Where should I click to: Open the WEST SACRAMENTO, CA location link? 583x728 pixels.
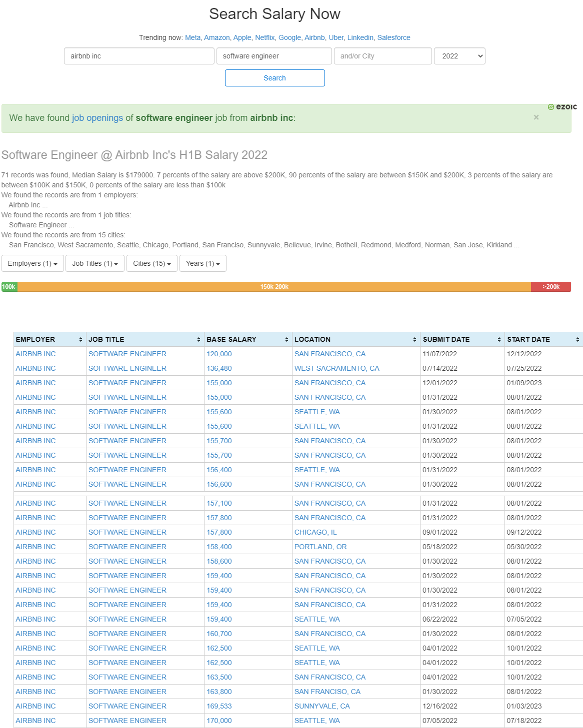coord(337,368)
